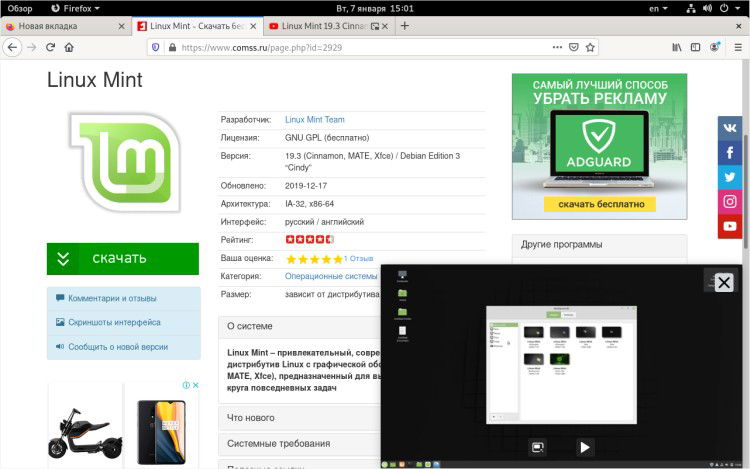Image resolution: width=750 pixels, height=469 pixels.
Task: Open Комментарии и отзывы link
Action: point(112,298)
